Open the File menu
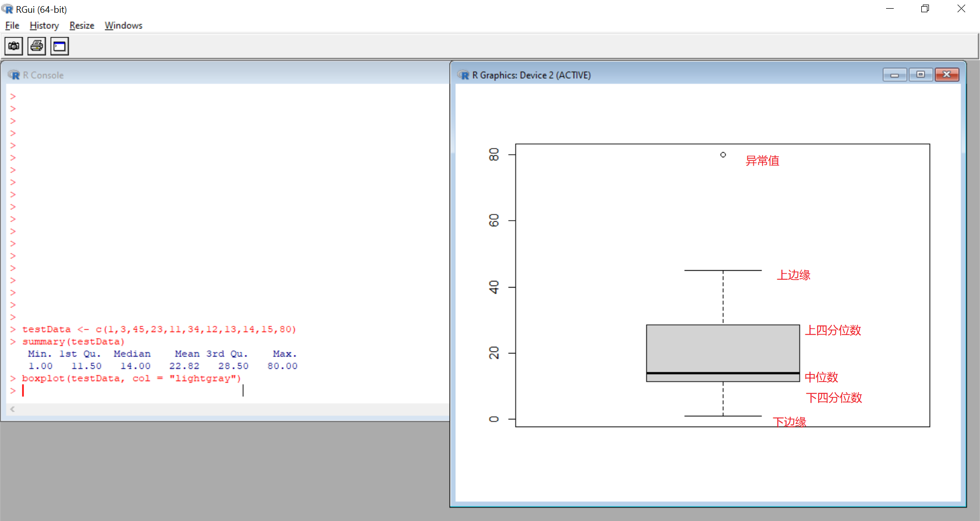 [x=12, y=26]
